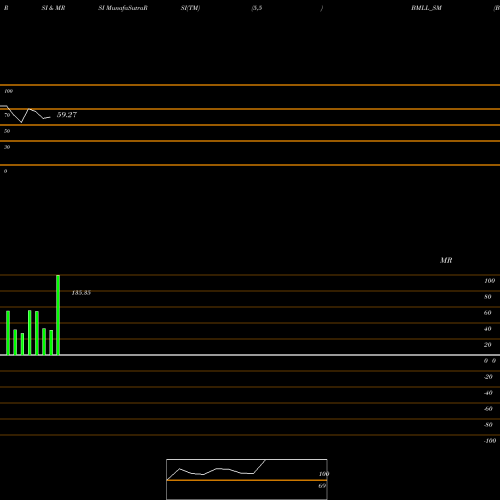The image size is (500, 500).
Task: Click the 'SI MunafaSutraR' header label
Action: click(x=123, y=8)
